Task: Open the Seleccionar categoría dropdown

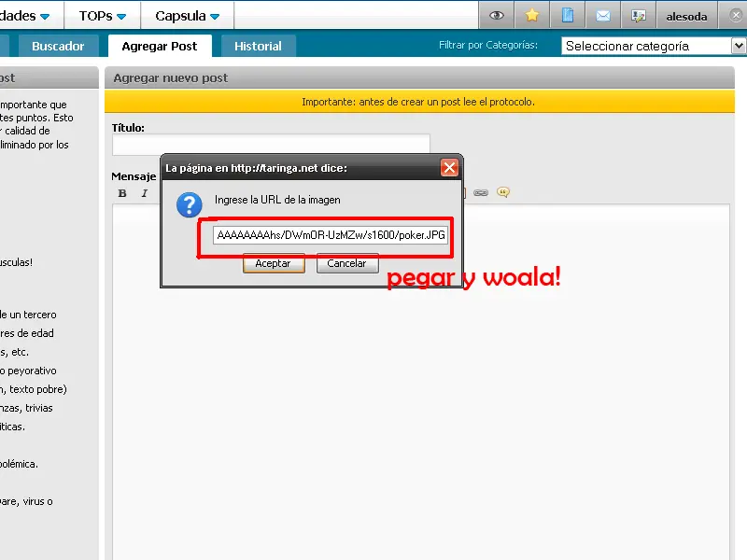Action: pos(653,46)
